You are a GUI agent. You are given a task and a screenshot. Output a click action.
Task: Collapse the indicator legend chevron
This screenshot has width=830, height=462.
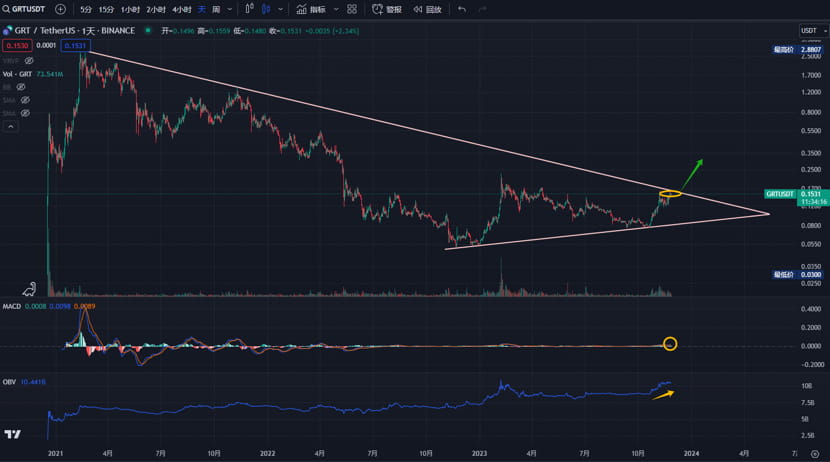tap(11, 126)
